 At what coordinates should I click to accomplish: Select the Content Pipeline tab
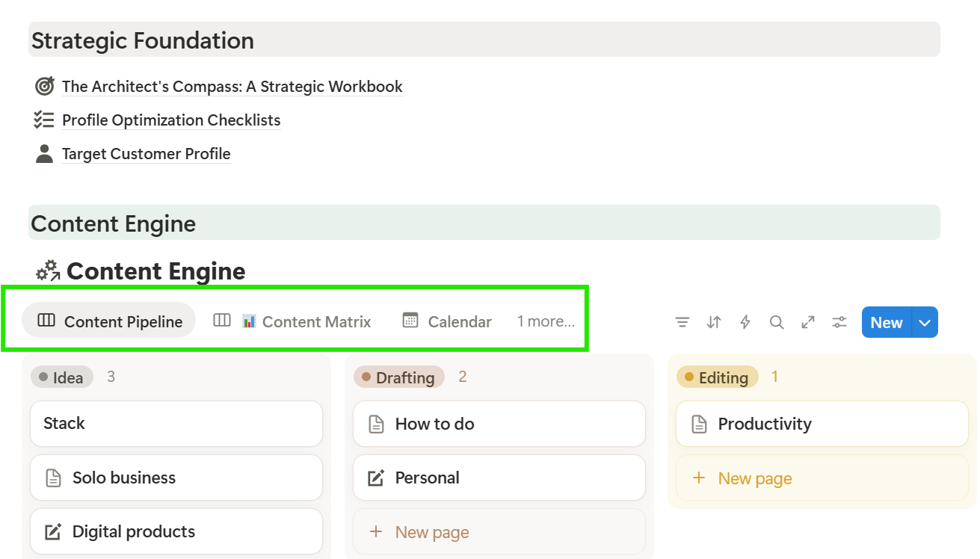coord(109,321)
